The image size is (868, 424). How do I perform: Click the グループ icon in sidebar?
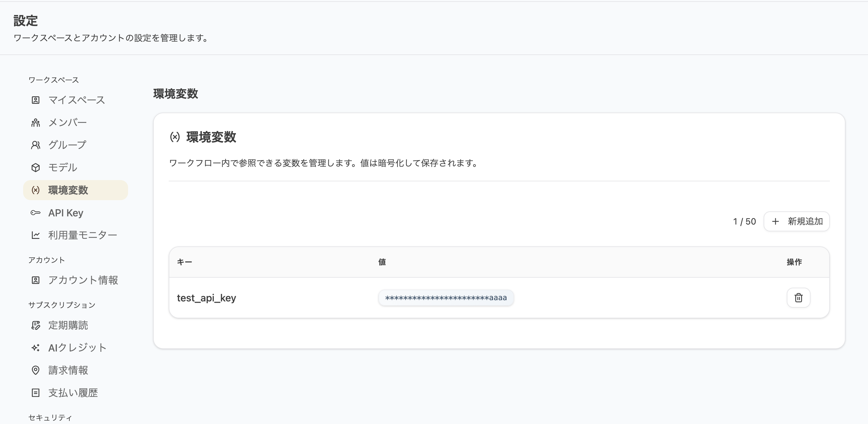click(35, 145)
